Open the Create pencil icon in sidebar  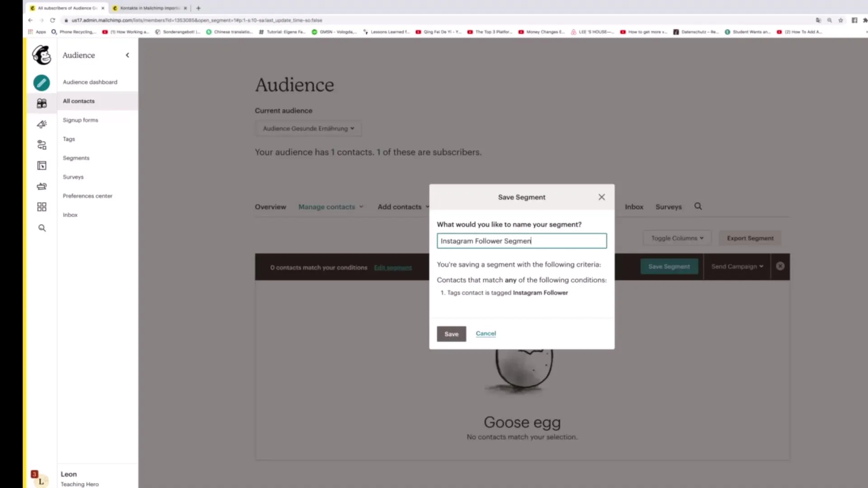click(42, 83)
